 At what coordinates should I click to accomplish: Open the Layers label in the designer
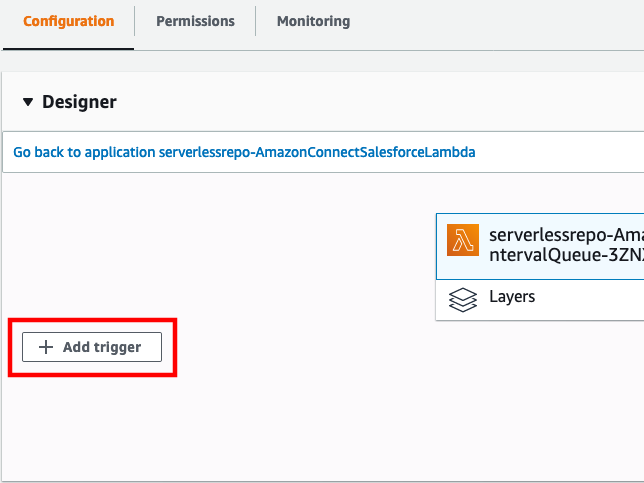click(x=512, y=297)
